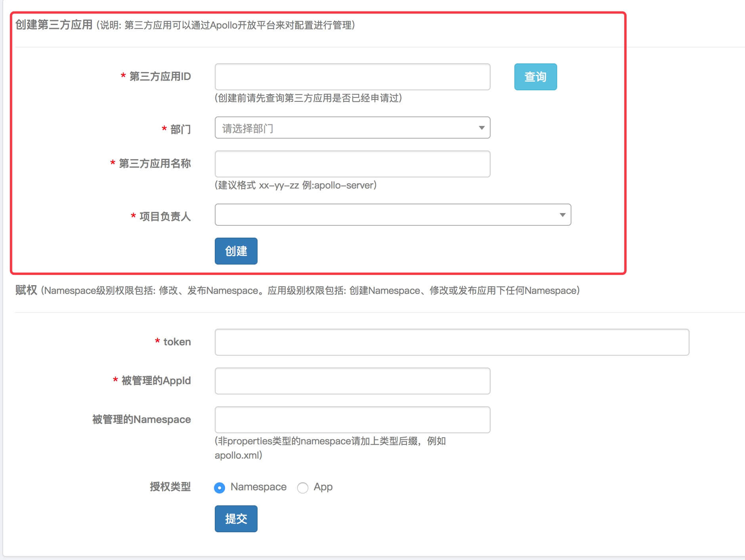Click the 部门 field label

181,129
